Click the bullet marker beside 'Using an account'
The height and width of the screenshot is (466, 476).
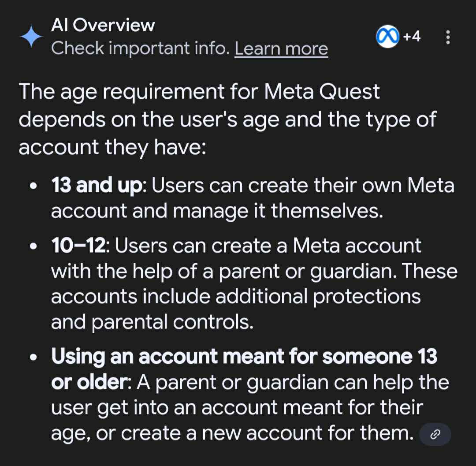[x=33, y=357]
